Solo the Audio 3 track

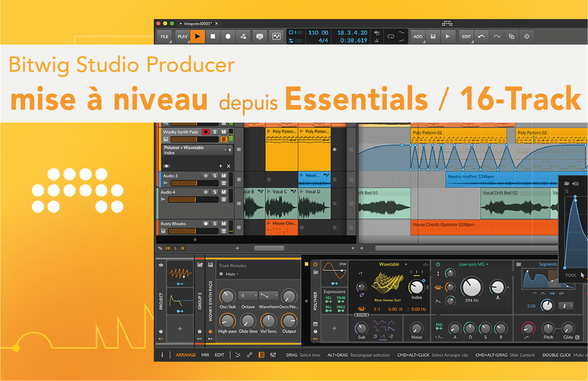[215, 176]
